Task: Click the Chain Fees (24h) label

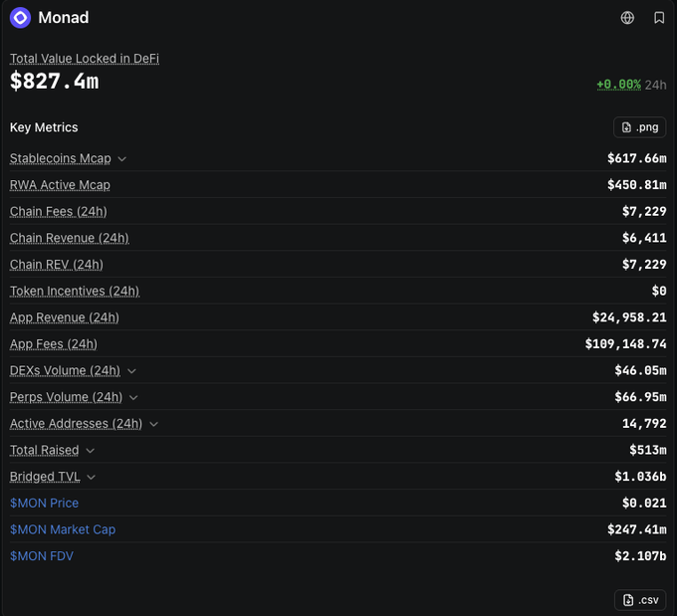Action: point(59,212)
